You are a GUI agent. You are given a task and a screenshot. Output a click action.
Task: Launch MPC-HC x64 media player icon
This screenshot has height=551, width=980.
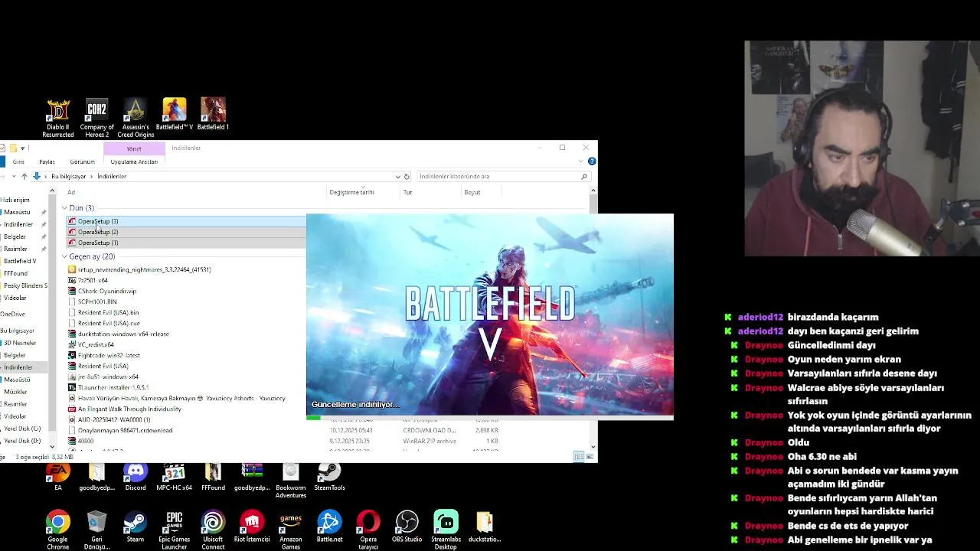click(x=175, y=477)
